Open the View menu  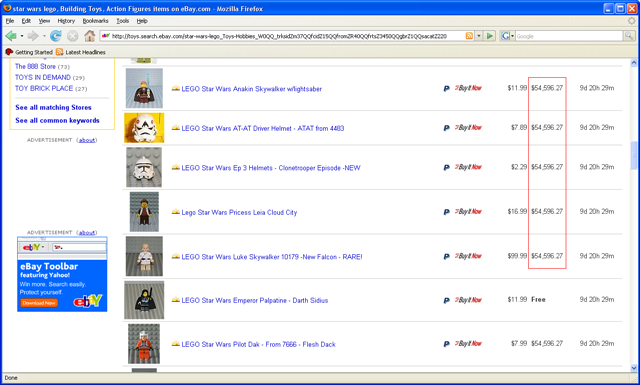44,21
